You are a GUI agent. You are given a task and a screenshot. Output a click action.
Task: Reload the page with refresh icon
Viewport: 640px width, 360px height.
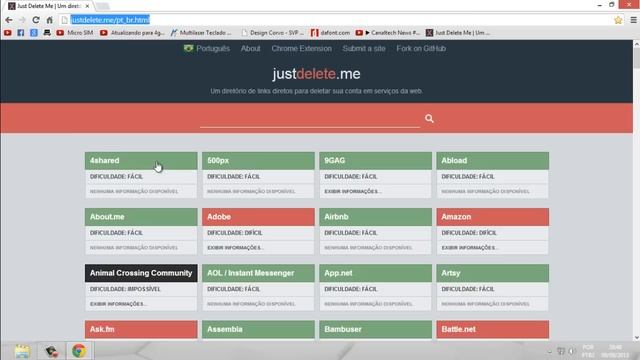tap(36, 20)
